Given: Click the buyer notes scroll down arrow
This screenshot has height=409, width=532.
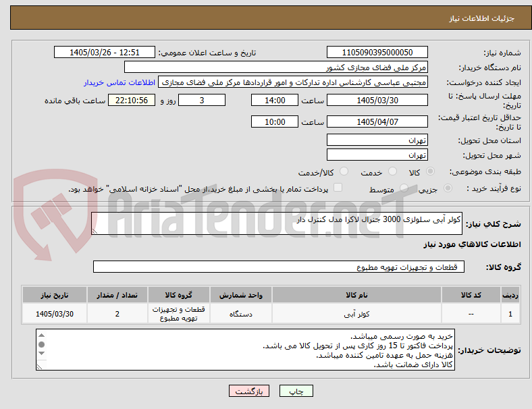Looking at the screenshot, I should [41, 354].
